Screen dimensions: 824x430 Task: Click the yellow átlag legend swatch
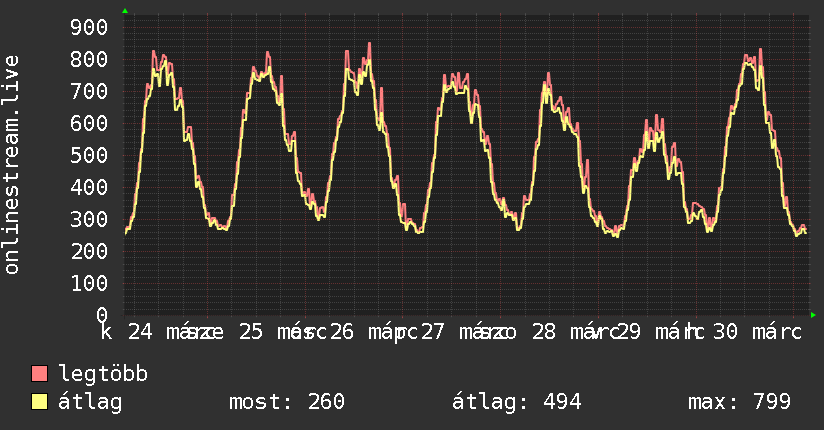pos(39,402)
